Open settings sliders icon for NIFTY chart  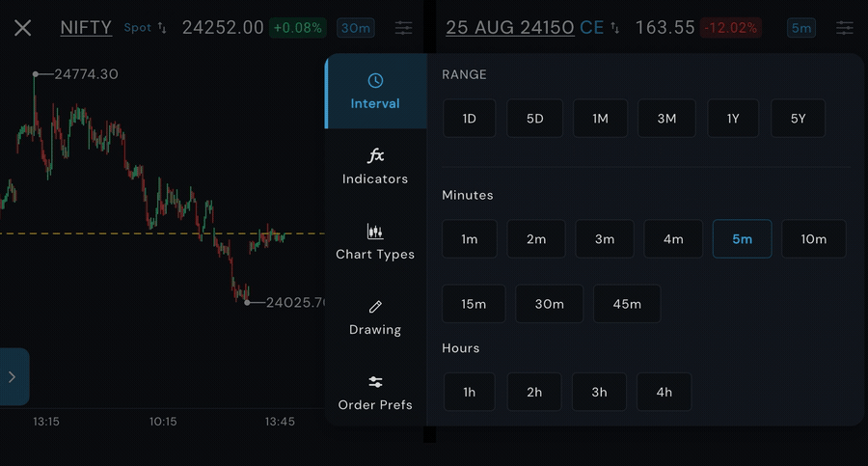point(403,28)
